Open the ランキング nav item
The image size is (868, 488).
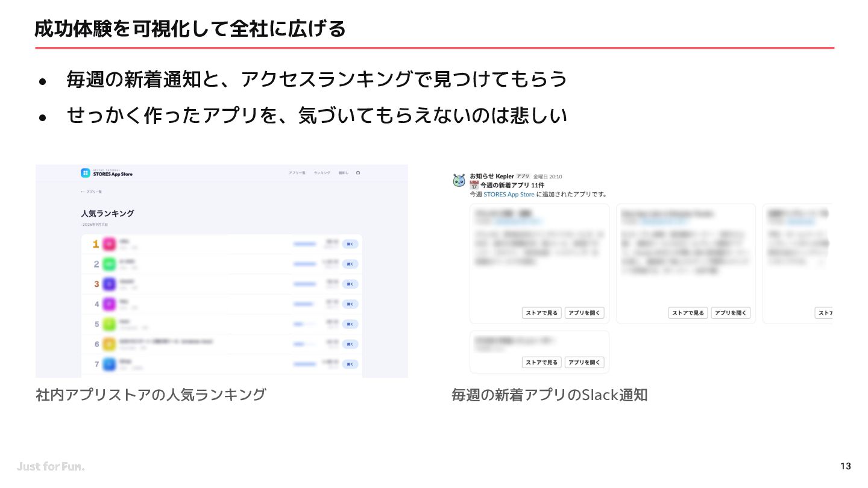[x=322, y=173]
